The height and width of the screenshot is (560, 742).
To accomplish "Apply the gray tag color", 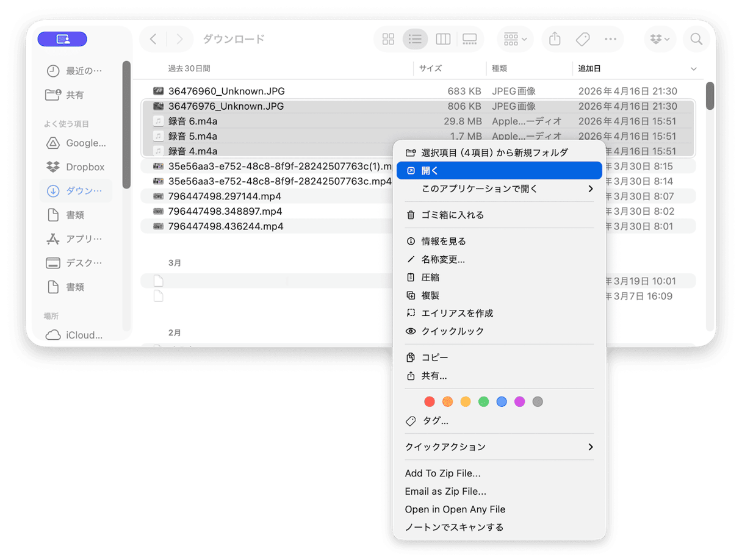I will point(538,401).
